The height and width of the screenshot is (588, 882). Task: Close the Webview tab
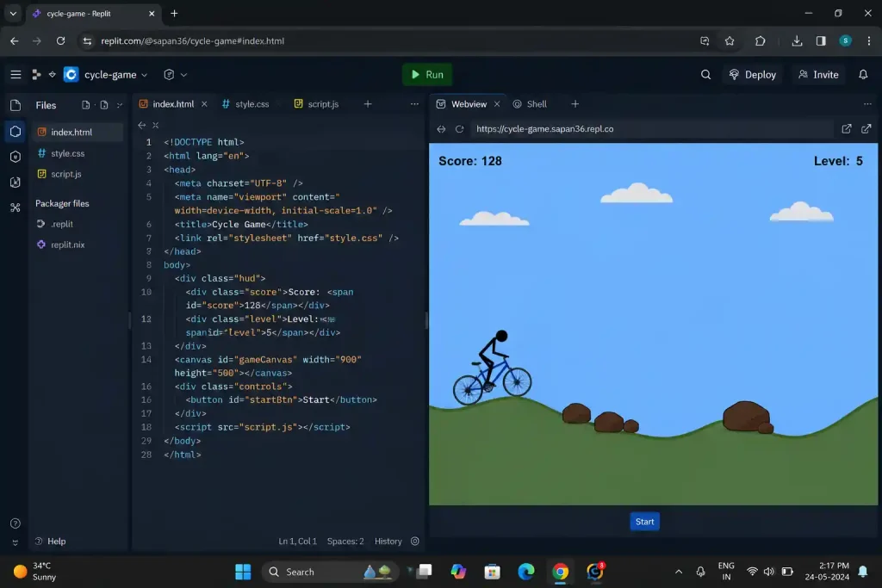pyautogui.click(x=497, y=104)
